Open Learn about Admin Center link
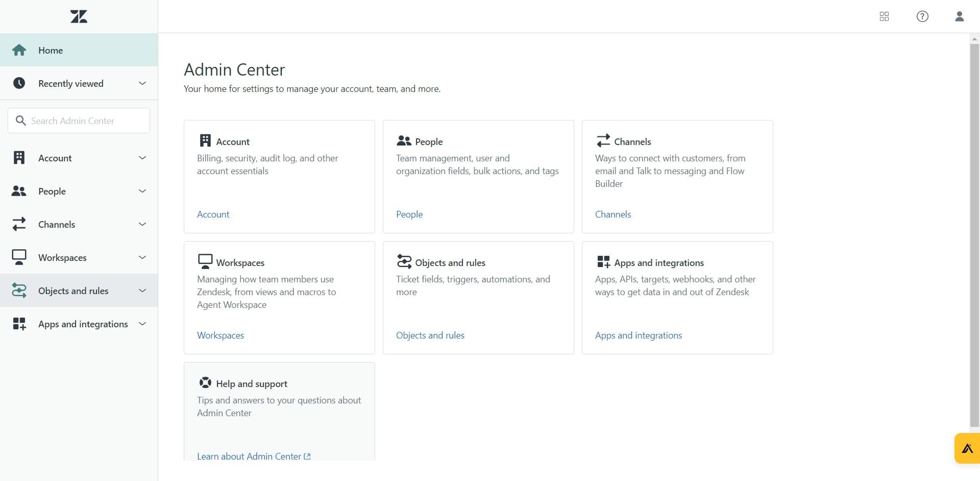 [250, 456]
